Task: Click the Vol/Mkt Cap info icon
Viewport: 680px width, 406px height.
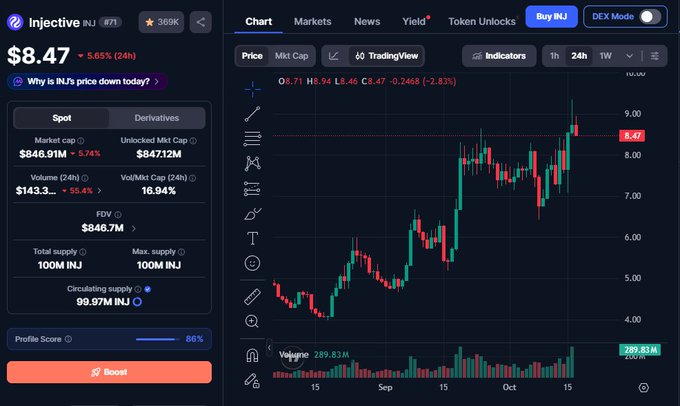Action: (x=192, y=178)
